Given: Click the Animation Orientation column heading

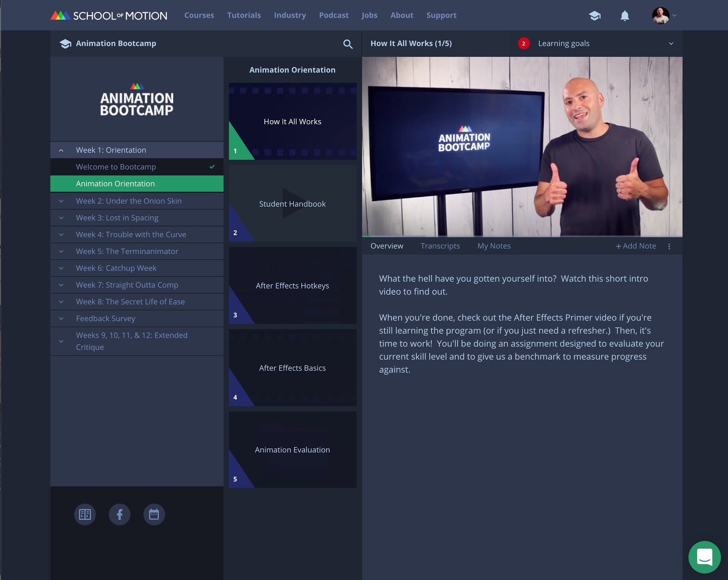Looking at the screenshot, I should click(x=293, y=70).
